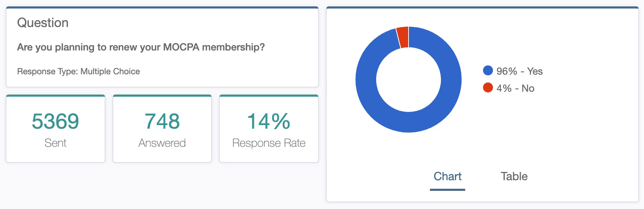Click the Response Rate label
Image resolution: width=644 pixels, height=209 pixels.
pyautogui.click(x=269, y=143)
